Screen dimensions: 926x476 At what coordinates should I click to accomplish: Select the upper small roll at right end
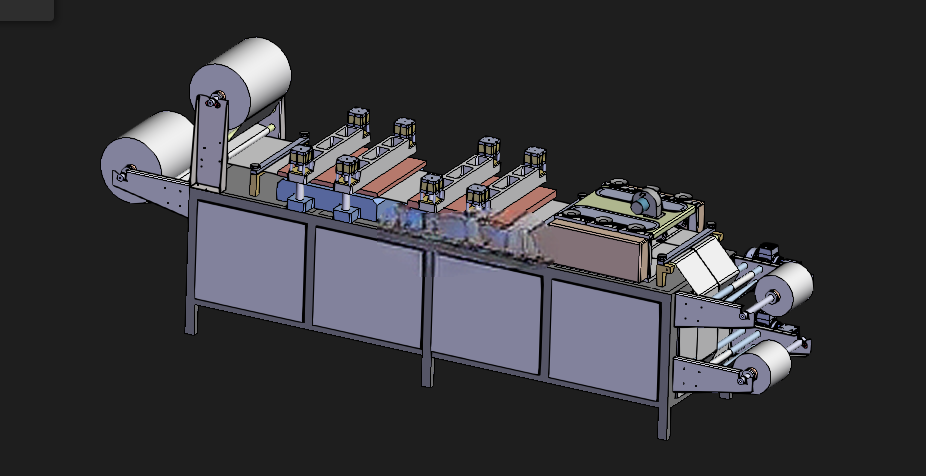pyautogui.click(x=785, y=287)
